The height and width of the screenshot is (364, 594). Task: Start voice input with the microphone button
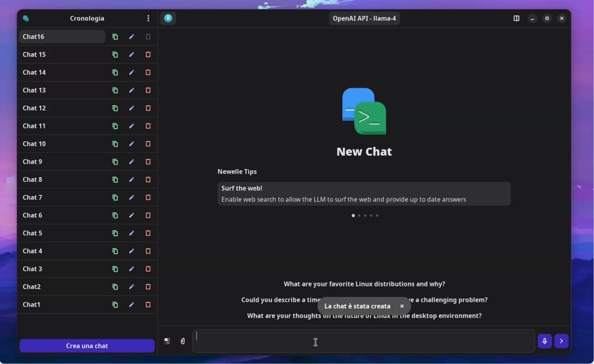[x=544, y=341]
